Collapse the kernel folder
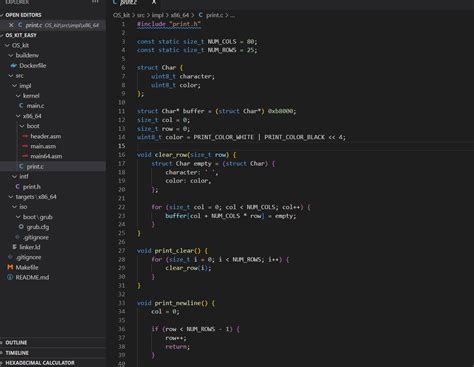The height and width of the screenshot is (367, 474). click(x=18, y=96)
